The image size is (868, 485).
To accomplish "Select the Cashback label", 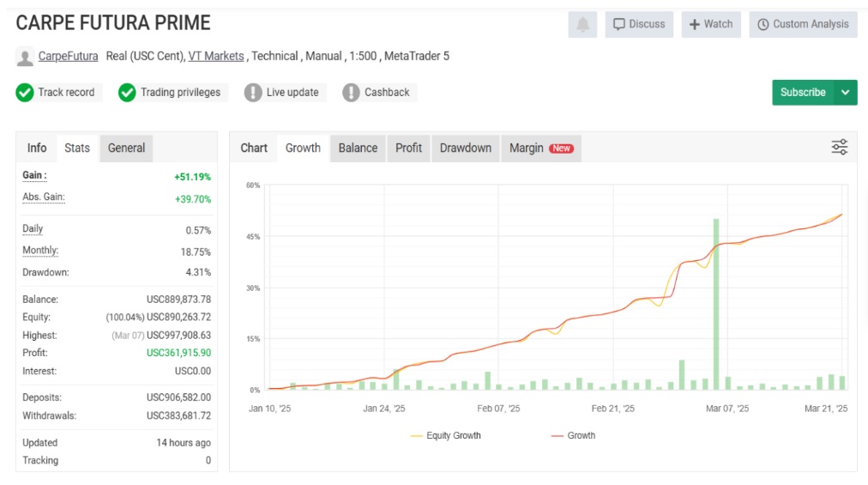I will pyautogui.click(x=387, y=93).
